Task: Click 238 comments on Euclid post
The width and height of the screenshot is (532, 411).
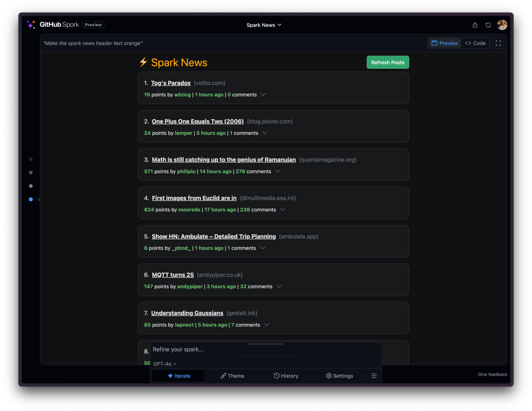Action: 258,210
